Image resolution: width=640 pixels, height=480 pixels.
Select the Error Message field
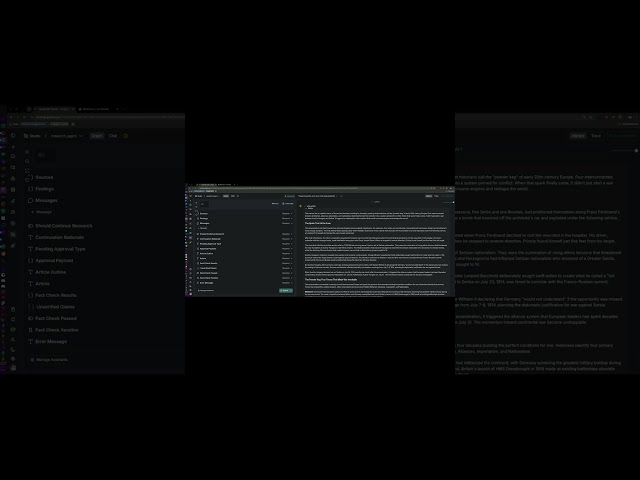pyautogui.click(x=244, y=283)
